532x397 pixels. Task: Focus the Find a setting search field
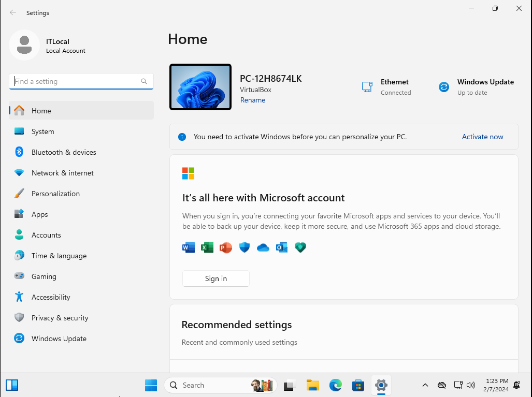click(81, 81)
